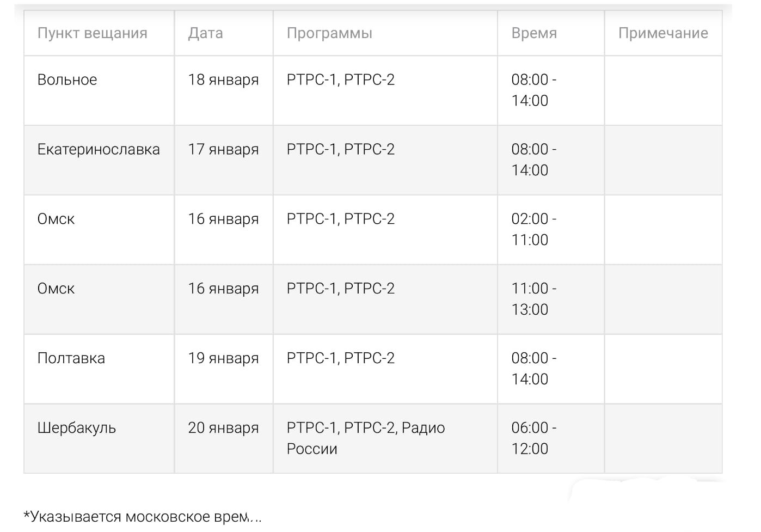Select the "17 января" date cell
Screen dimensions: 761x532
(x=223, y=150)
